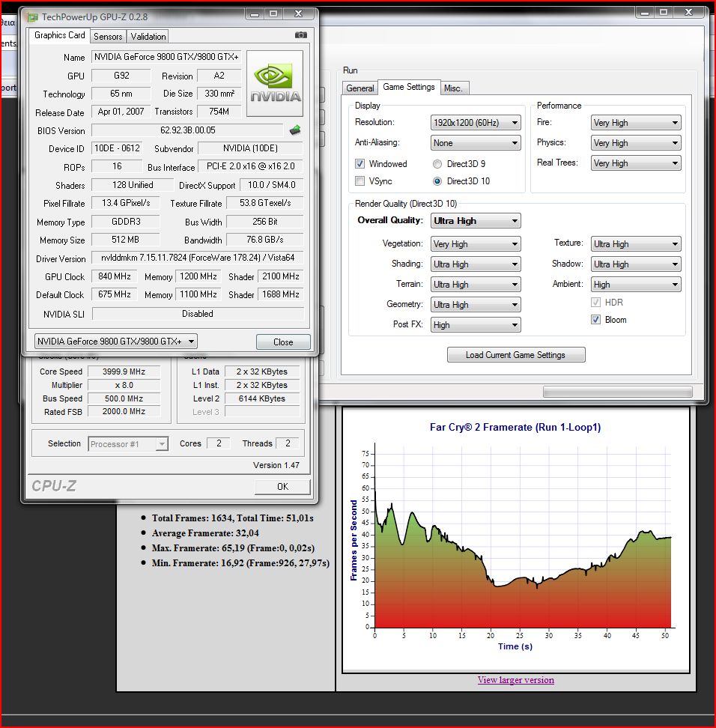Open the Anti-Aliasing dropdown
The height and width of the screenshot is (728, 716).
click(x=476, y=143)
